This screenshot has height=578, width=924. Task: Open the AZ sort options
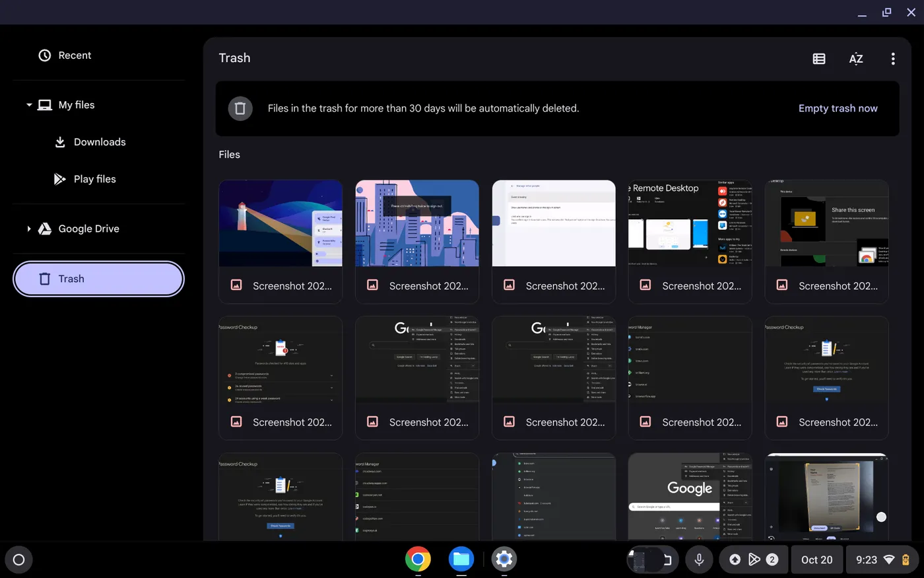856,59
